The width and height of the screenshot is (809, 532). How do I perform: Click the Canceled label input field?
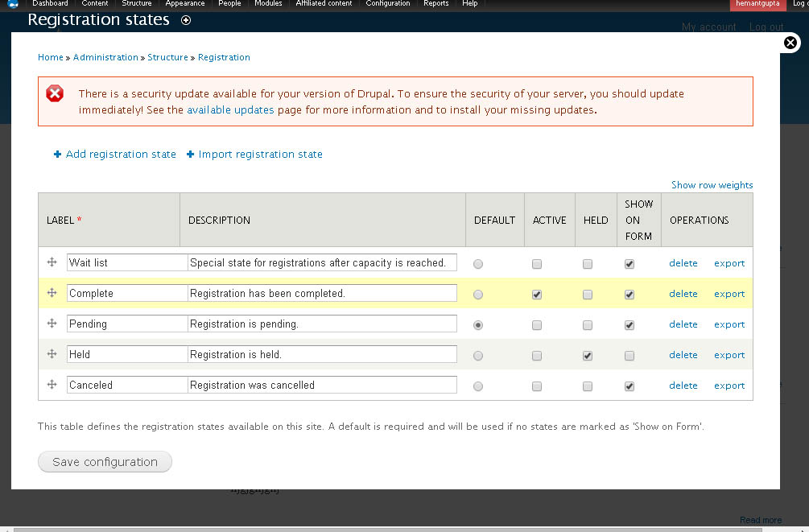pyautogui.click(x=127, y=385)
